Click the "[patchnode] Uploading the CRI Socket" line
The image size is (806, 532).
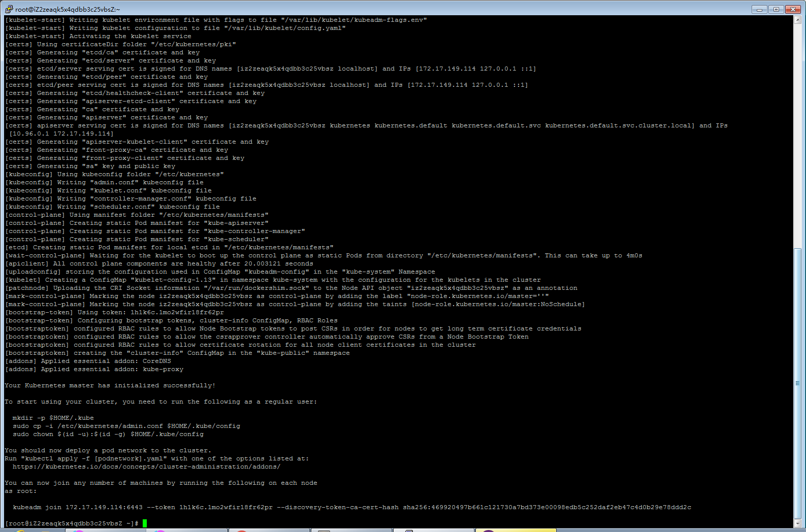[x=291, y=288]
